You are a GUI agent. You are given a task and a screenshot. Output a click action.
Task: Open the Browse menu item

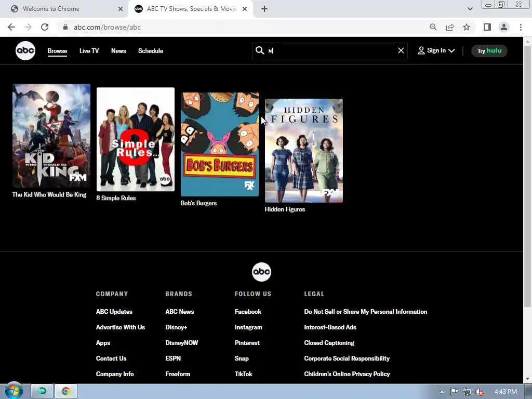click(57, 51)
